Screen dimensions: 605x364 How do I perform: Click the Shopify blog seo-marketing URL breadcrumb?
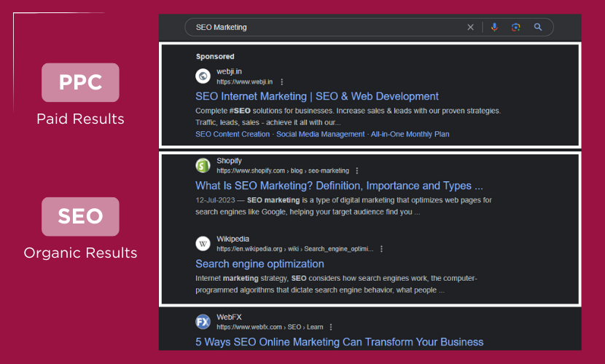pyautogui.click(x=283, y=170)
